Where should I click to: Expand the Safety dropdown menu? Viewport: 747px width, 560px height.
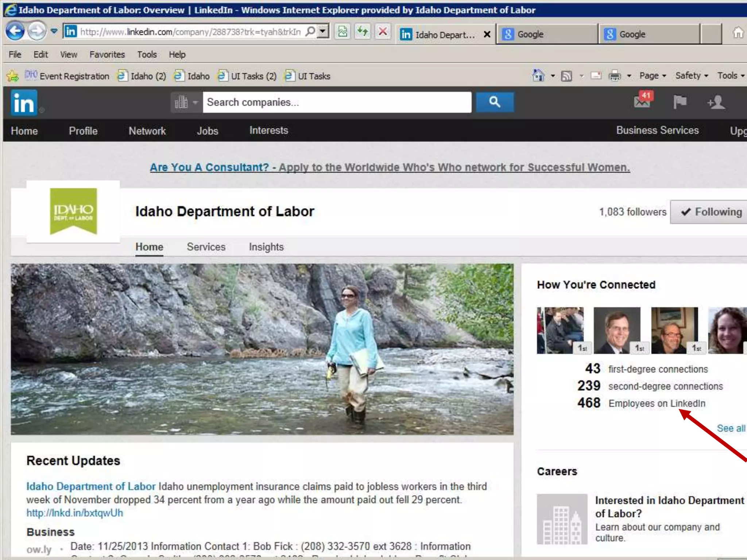click(x=692, y=76)
